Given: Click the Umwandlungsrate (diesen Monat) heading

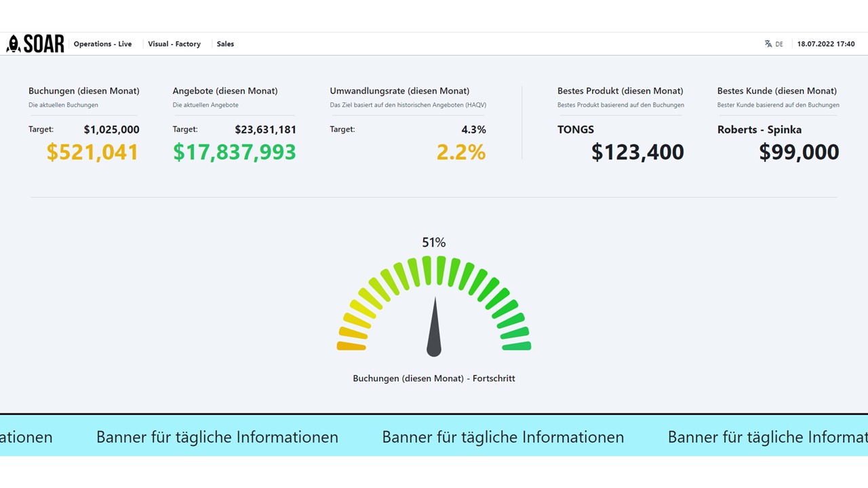Looking at the screenshot, I should (x=399, y=91).
